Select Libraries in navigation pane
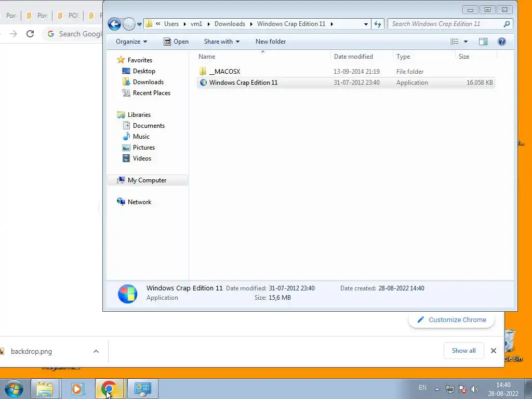 click(x=139, y=115)
